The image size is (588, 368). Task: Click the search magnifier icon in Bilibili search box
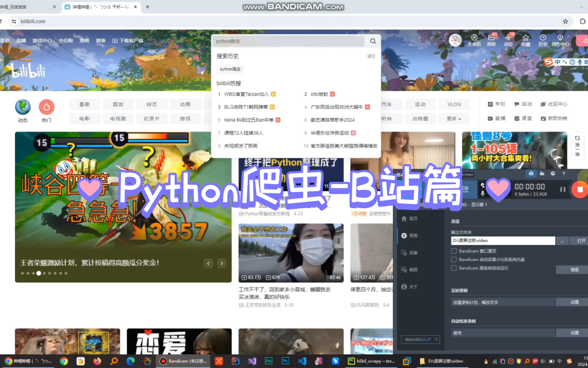tap(373, 41)
